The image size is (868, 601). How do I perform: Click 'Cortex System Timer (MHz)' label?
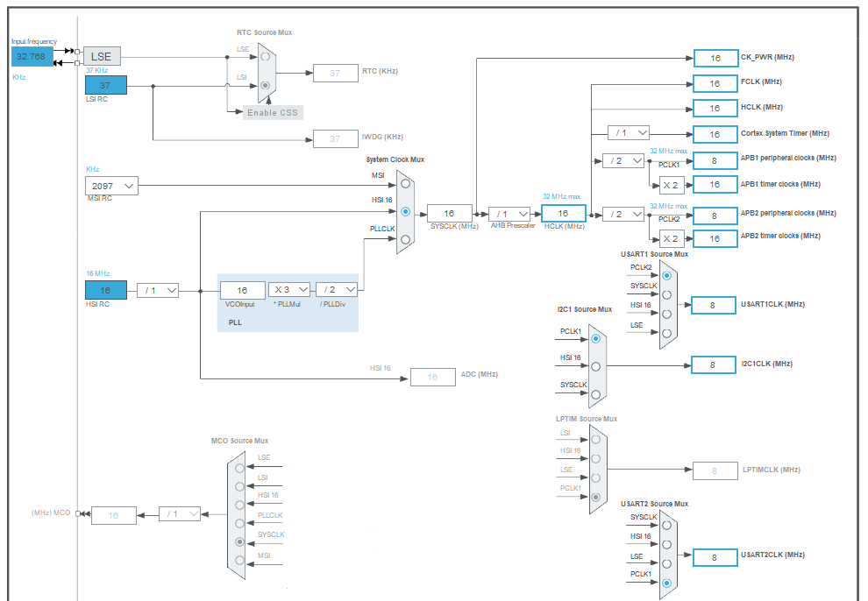point(785,133)
